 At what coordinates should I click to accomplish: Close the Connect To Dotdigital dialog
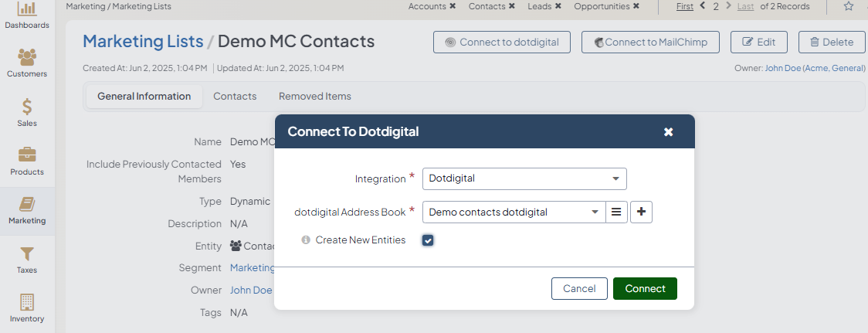coord(669,132)
